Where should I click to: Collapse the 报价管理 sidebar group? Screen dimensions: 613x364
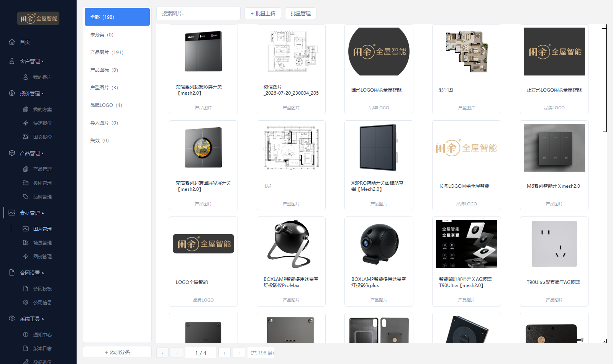coord(26,93)
